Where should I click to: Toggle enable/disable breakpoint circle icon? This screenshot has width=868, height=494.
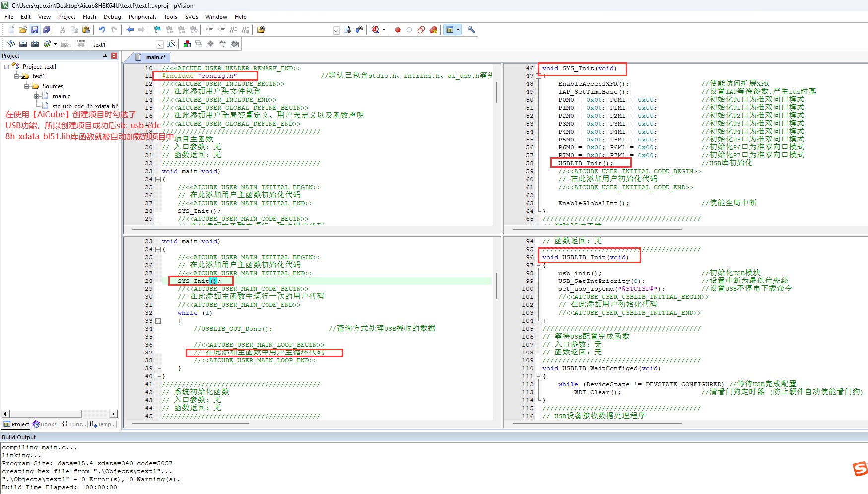click(x=409, y=30)
